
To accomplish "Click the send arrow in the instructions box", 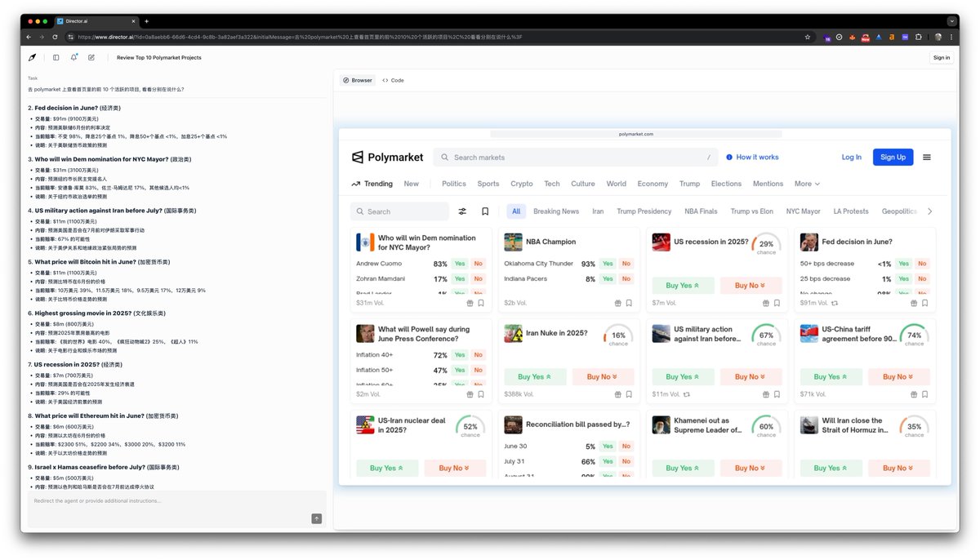I will pyautogui.click(x=317, y=518).
